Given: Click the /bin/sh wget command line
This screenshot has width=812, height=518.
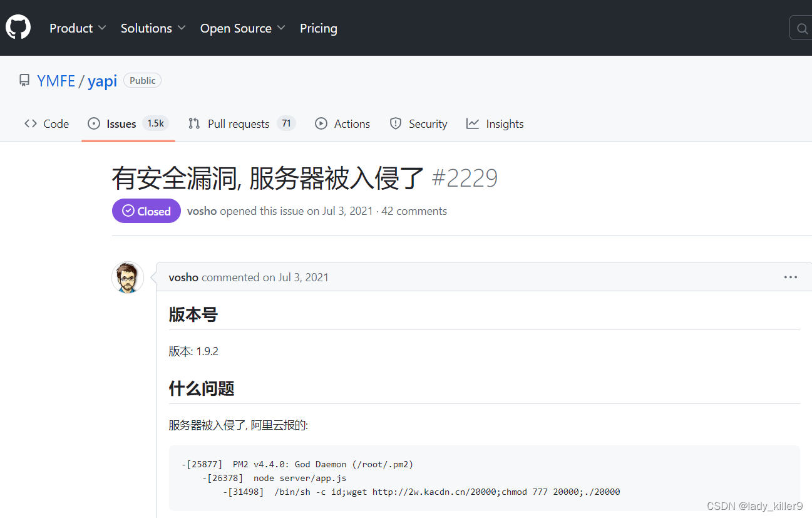Looking at the screenshot, I should [x=421, y=492].
